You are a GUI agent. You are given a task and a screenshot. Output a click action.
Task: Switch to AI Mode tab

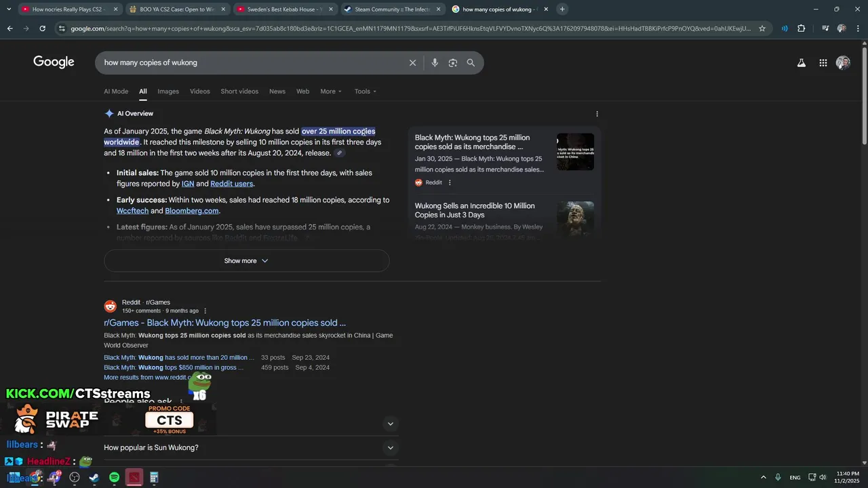point(116,91)
